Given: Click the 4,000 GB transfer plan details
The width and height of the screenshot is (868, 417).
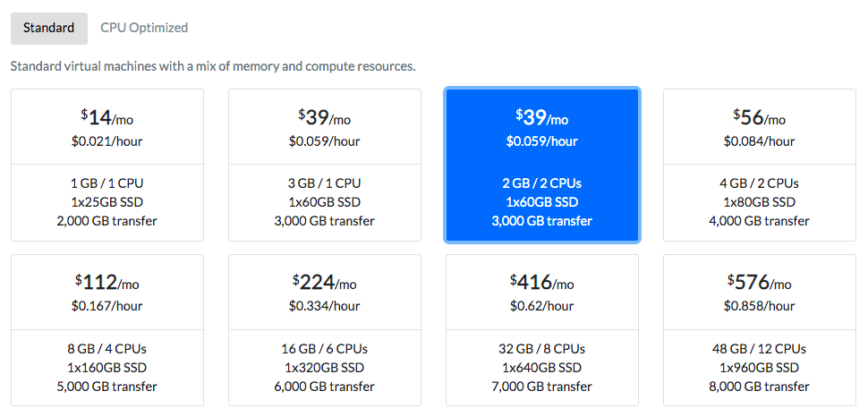Looking at the screenshot, I should click(x=760, y=203).
